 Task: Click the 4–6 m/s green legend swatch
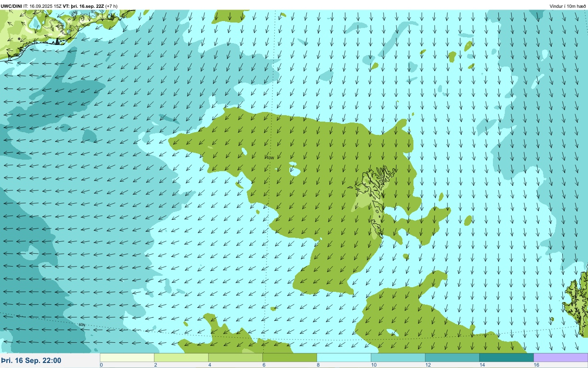(x=236, y=357)
